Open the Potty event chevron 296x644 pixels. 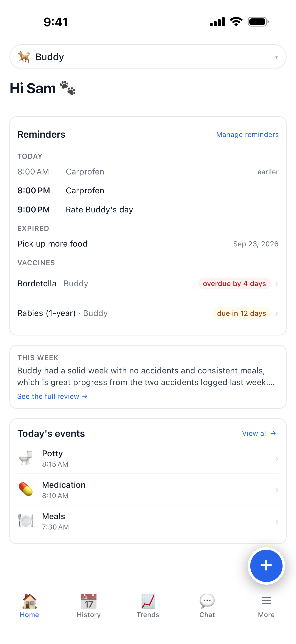[x=276, y=459]
